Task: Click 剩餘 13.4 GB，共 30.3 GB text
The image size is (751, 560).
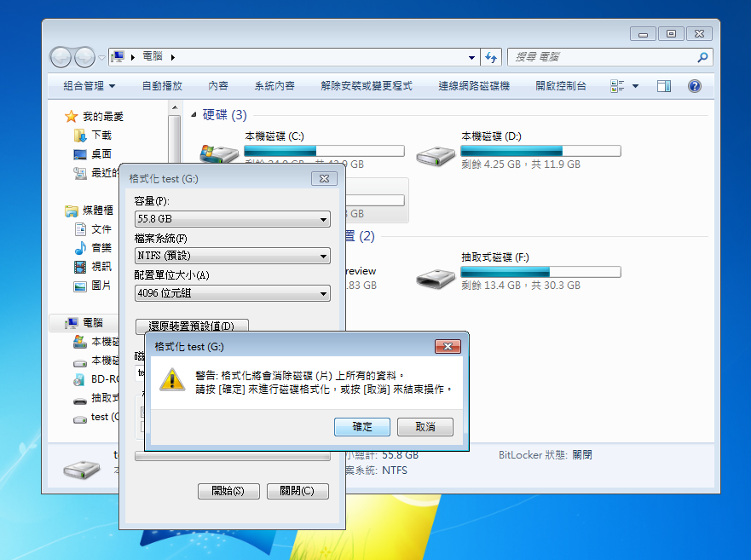Action: click(x=521, y=286)
